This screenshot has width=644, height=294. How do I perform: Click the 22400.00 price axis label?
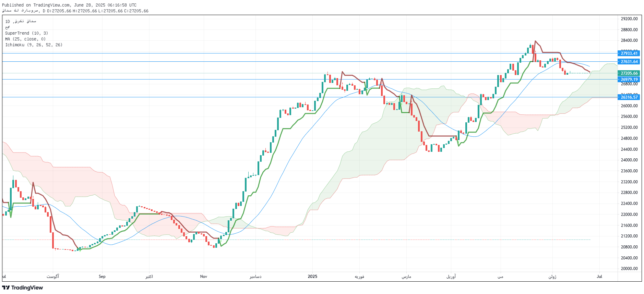(629, 204)
